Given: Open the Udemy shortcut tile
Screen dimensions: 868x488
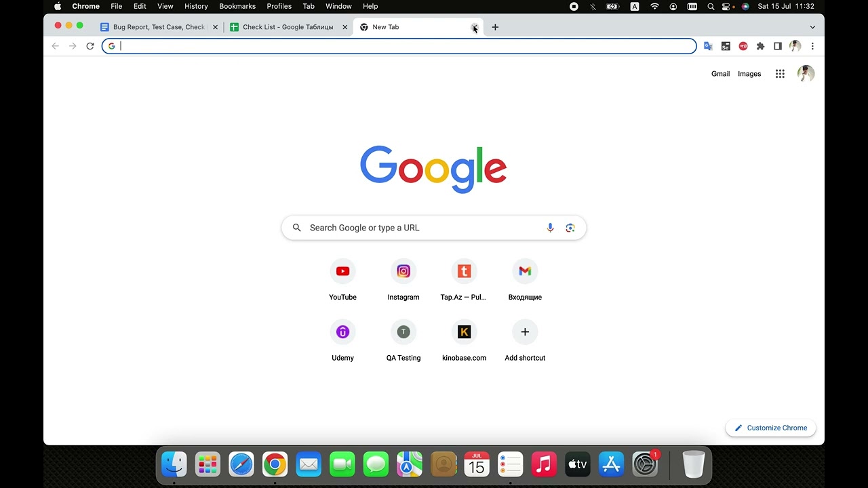Looking at the screenshot, I should click(x=342, y=341).
